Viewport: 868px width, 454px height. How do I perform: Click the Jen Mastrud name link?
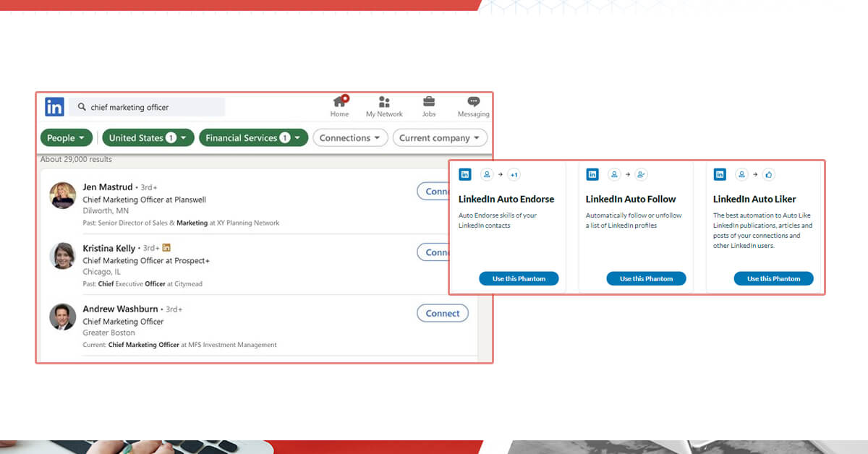[108, 187]
